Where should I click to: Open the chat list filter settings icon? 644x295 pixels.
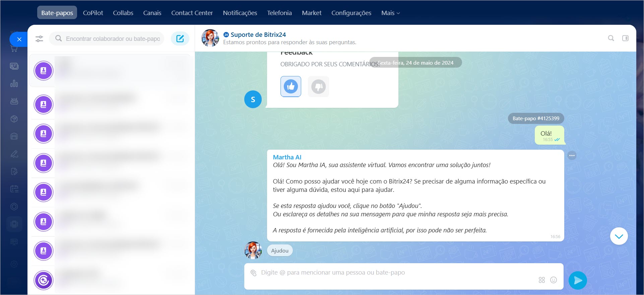[39, 39]
